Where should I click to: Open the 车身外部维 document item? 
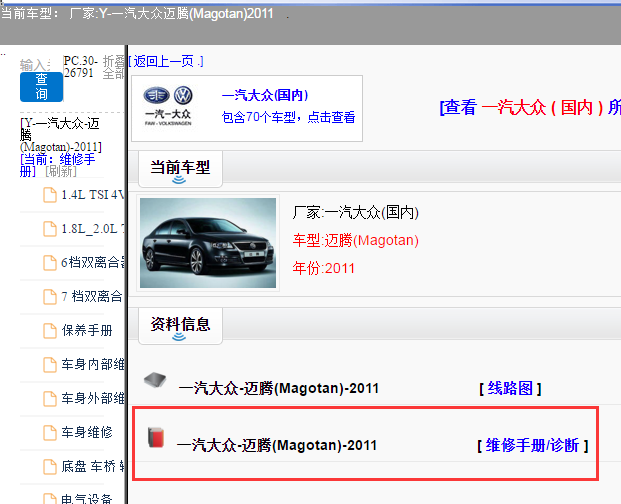(x=93, y=399)
